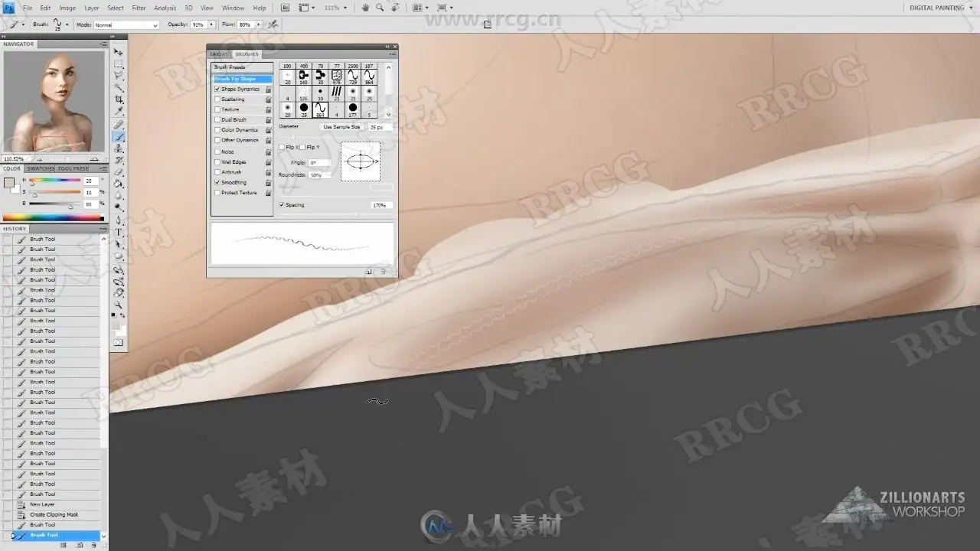
Task: Uncheck the Spacing checkbox
Action: (282, 205)
